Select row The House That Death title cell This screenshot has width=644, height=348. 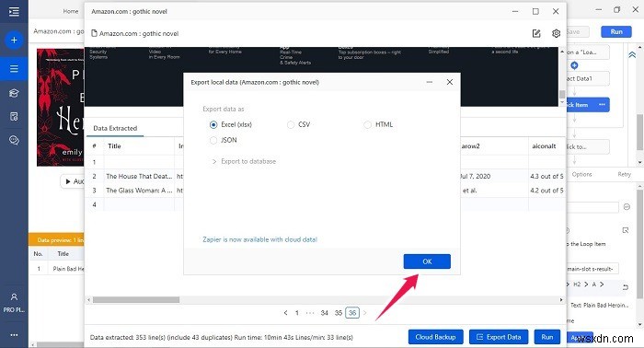click(139, 176)
